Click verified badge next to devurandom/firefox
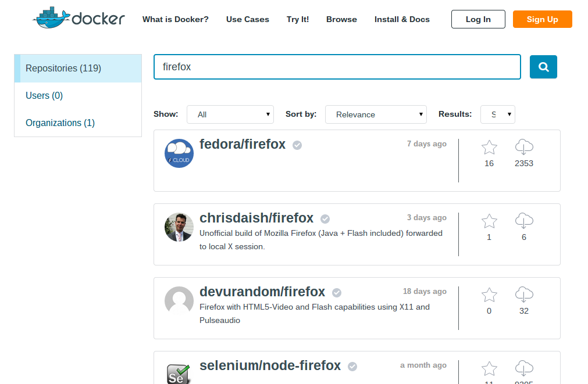Image resolution: width=588 pixels, height=384 pixels. (337, 293)
